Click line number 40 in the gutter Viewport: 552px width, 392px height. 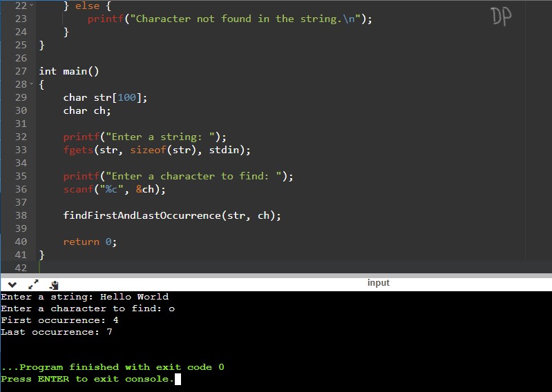[21, 242]
